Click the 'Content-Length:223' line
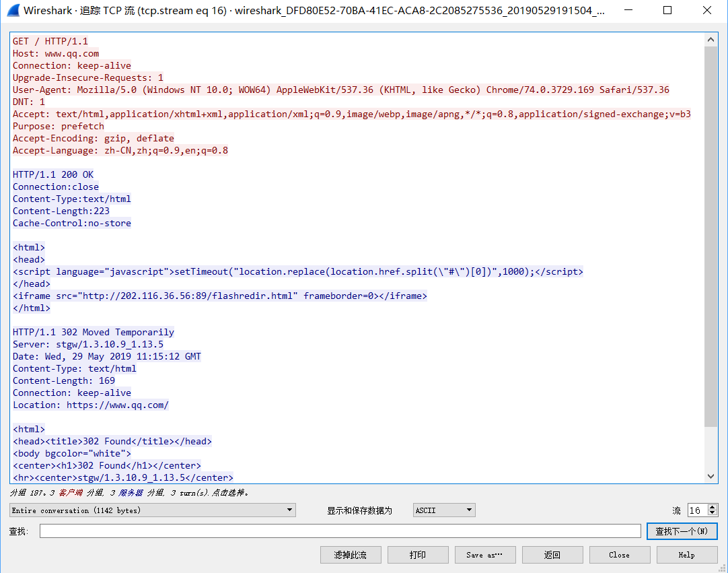 [x=61, y=211]
